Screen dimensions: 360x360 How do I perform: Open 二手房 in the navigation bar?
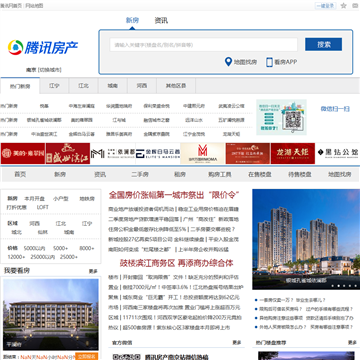click(x=140, y=174)
